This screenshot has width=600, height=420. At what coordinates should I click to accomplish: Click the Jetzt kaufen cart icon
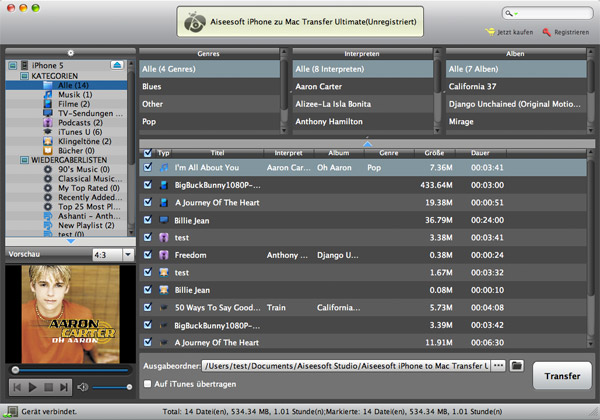click(x=490, y=32)
